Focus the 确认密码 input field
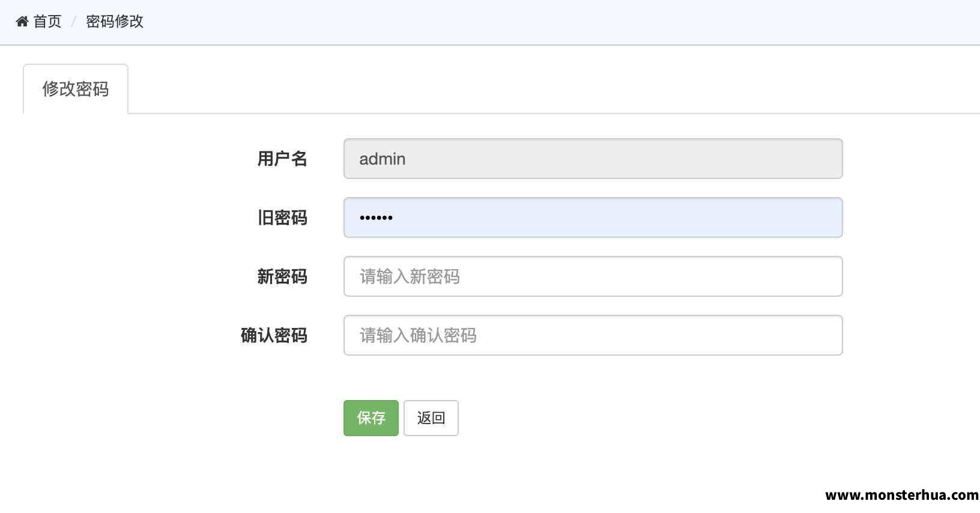The width and height of the screenshot is (980, 513). point(593,335)
